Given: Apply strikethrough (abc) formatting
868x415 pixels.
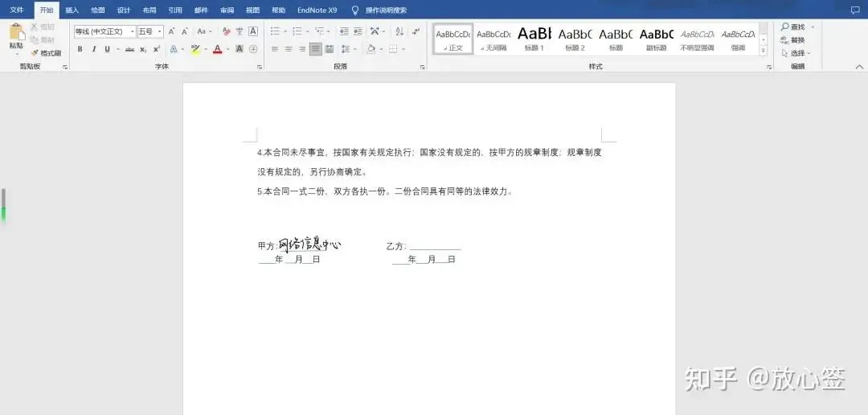Looking at the screenshot, I should click(129, 49).
